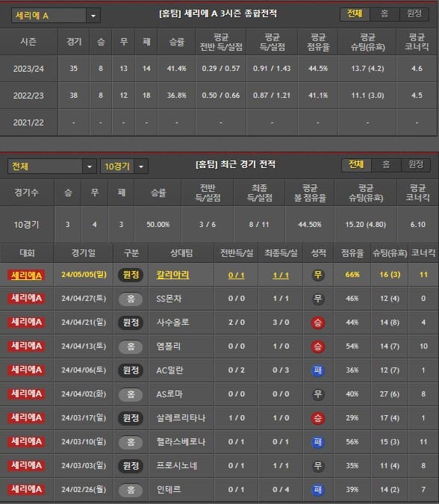Click the 홈 badge in the AS로마 row
Image resolution: width=439 pixels, height=504 pixels.
point(131,394)
